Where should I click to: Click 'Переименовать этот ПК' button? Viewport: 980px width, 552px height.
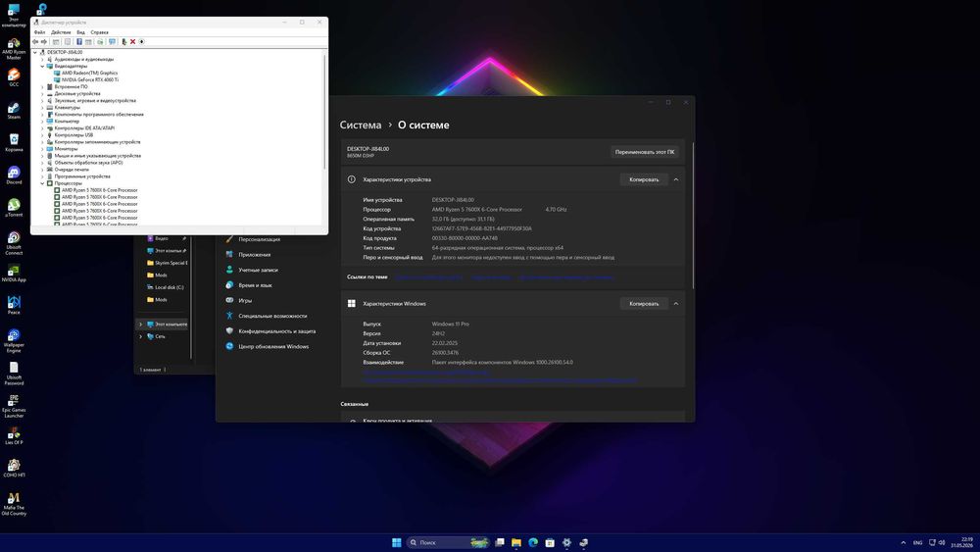(x=645, y=152)
